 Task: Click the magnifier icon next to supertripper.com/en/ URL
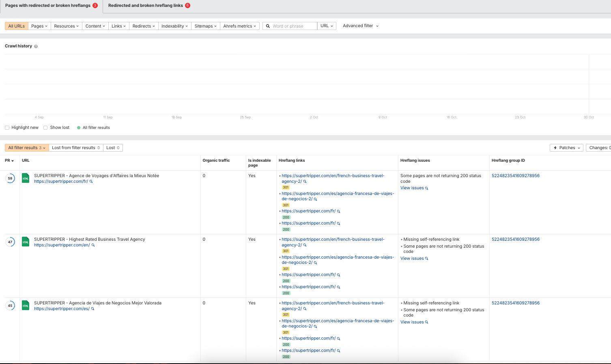point(93,245)
